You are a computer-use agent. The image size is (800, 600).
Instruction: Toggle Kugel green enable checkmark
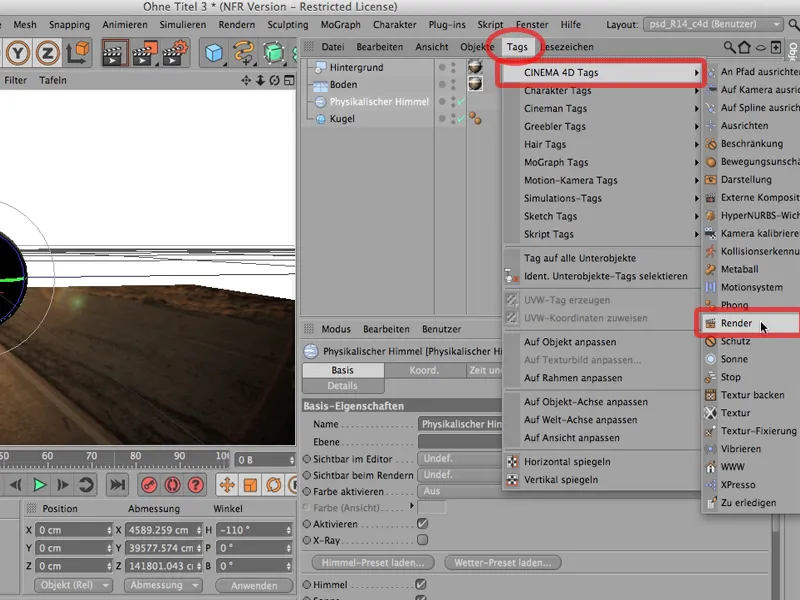[x=461, y=119]
